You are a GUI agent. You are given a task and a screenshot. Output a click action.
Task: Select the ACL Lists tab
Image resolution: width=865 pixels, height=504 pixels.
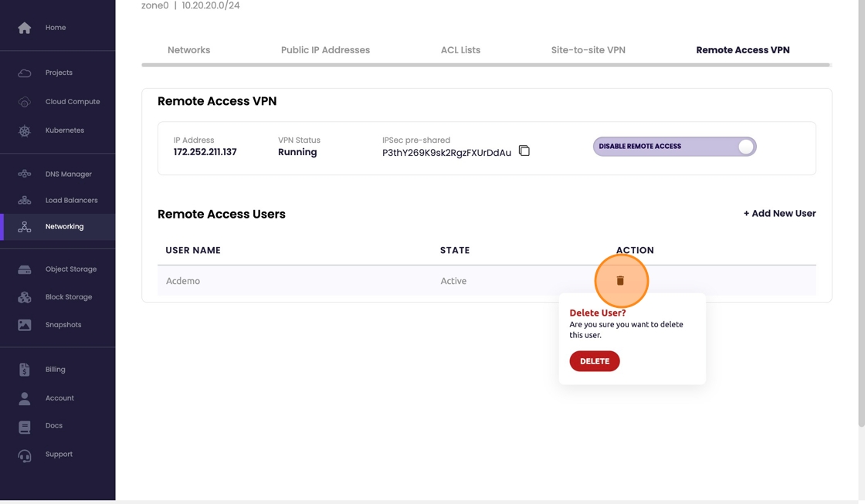[460, 50]
